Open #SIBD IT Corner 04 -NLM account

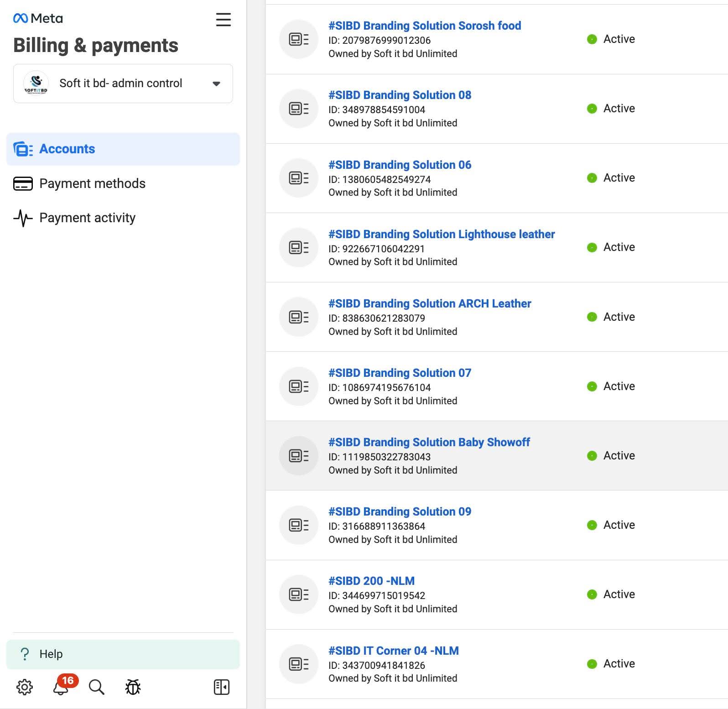tap(394, 651)
